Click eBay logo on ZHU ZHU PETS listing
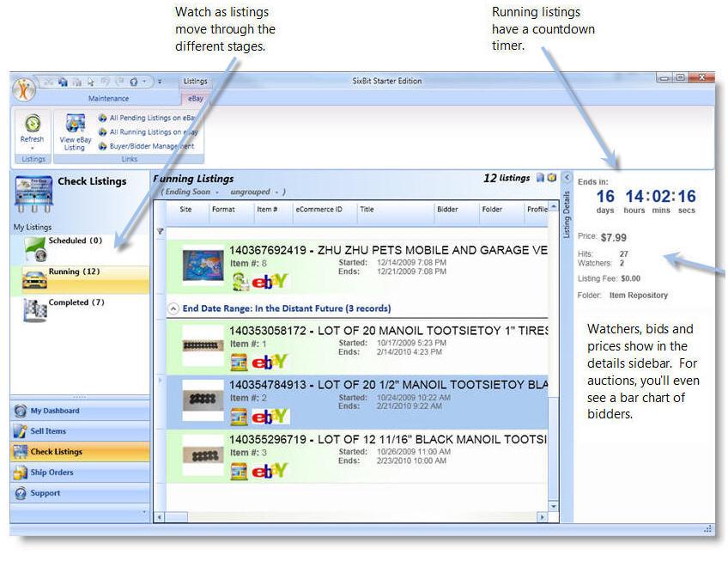This screenshot has height=561, width=728. 270,282
